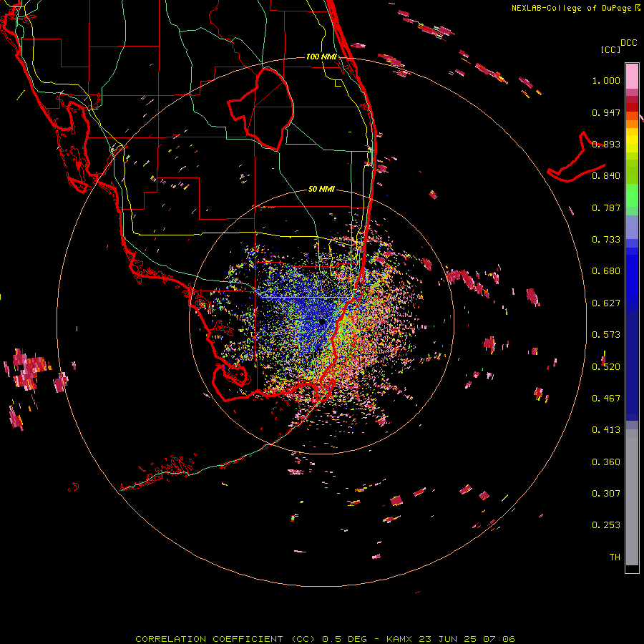Click the 0.733 scale value
This screenshot has height=644, width=644.
click(606, 240)
